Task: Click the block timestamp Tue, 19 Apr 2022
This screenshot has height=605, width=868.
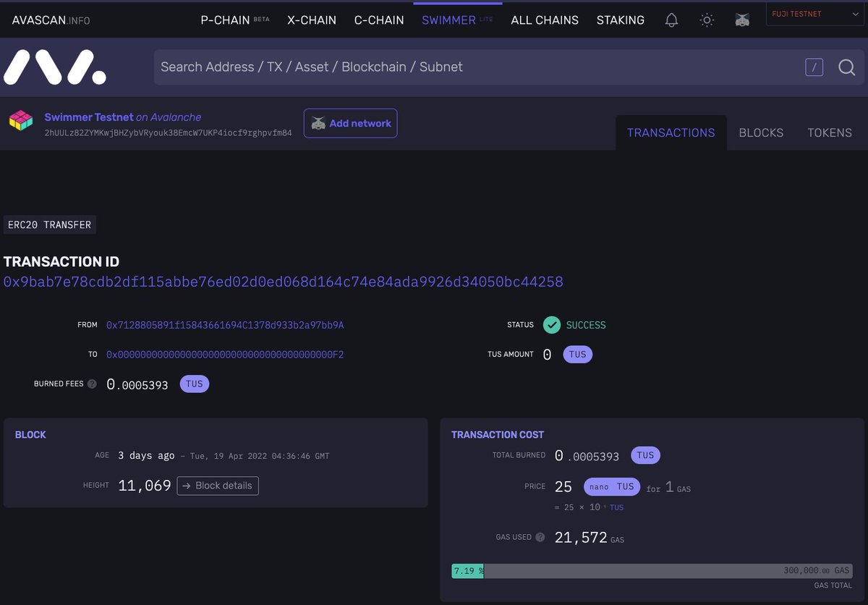Action: pos(260,456)
